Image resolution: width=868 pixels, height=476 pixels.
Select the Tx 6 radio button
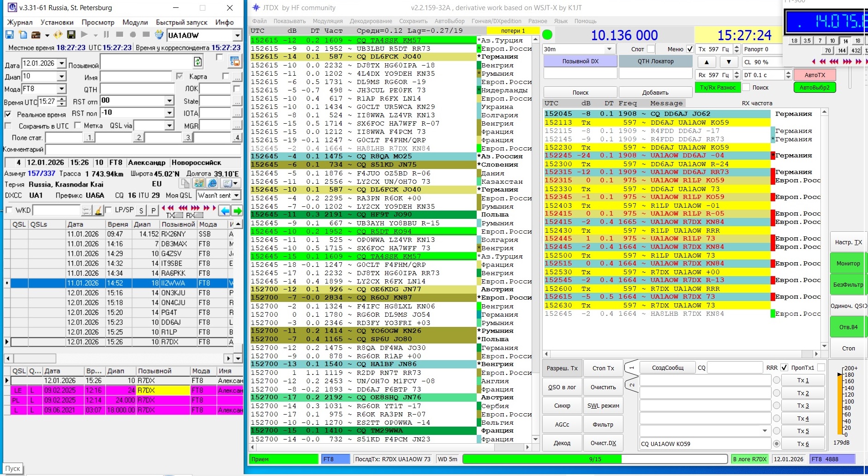point(777,444)
